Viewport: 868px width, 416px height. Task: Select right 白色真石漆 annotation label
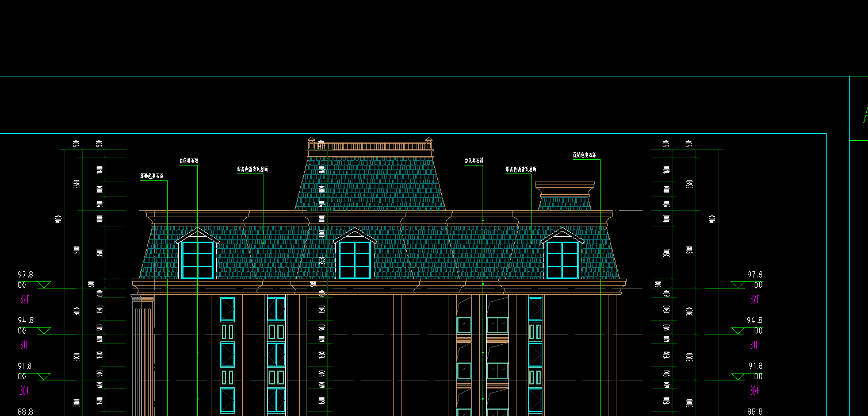coord(474,161)
